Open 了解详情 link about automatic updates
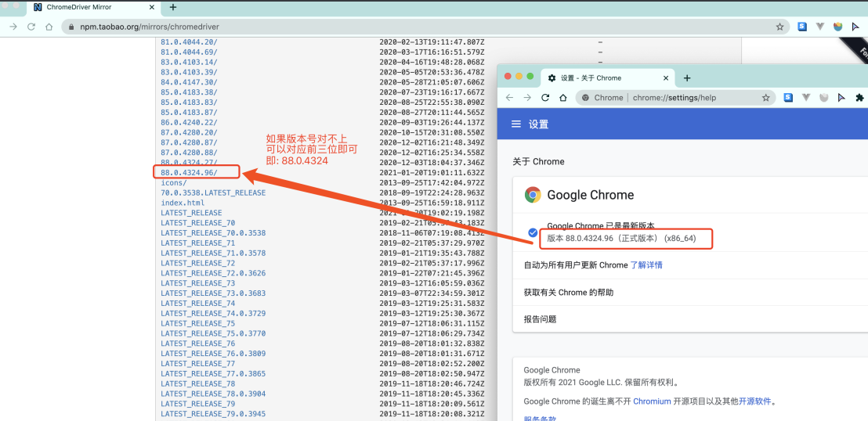 (x=646, y=265)
